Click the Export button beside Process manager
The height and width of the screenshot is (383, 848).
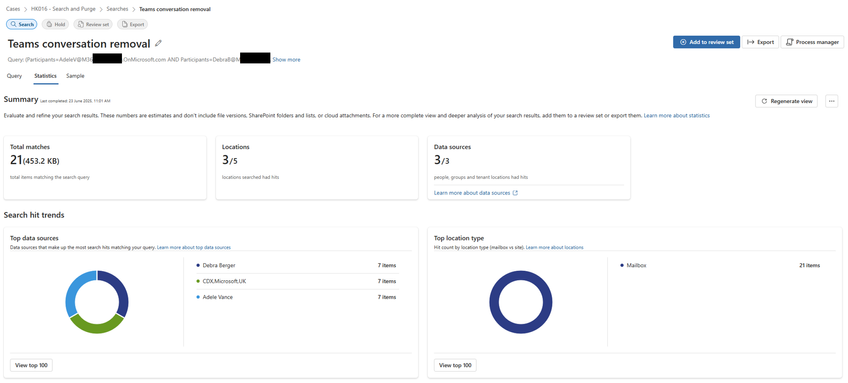tap(760, 42)
